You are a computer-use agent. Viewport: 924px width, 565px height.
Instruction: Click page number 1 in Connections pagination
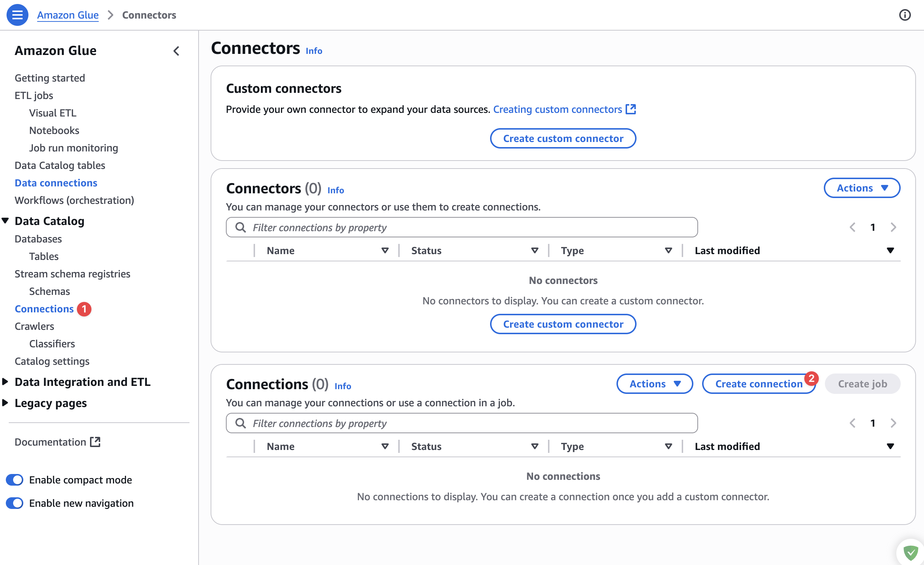tap(873, 423)
